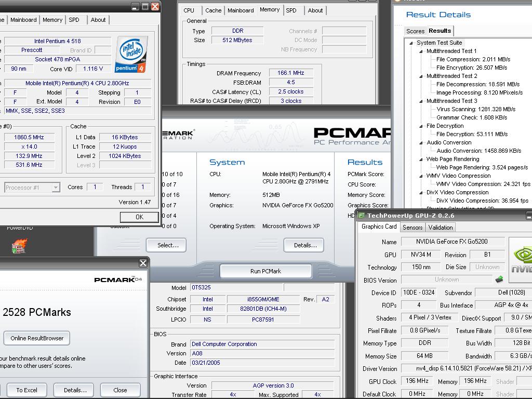532x399 pixels.
Task: Open Mainboard tab in left CPU-Z window
Action: [23, 20]
